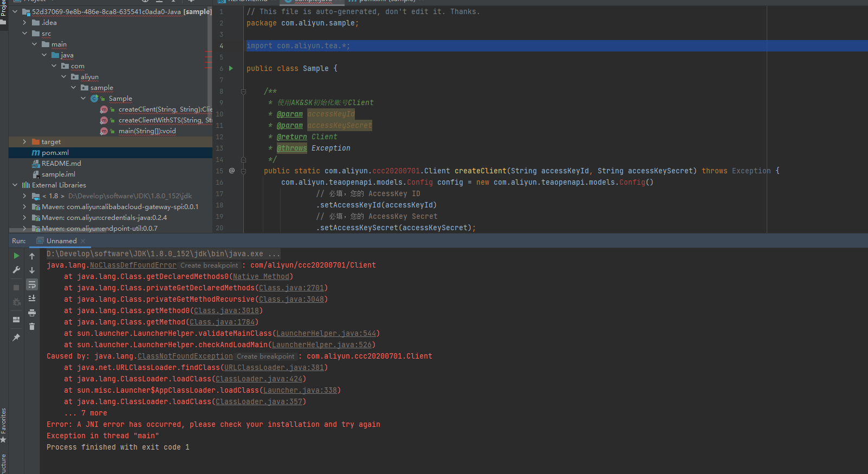This screenshot has width=868, height=474.
Task: Click the Favorites star icon in left strip
Action: (3, 439)
